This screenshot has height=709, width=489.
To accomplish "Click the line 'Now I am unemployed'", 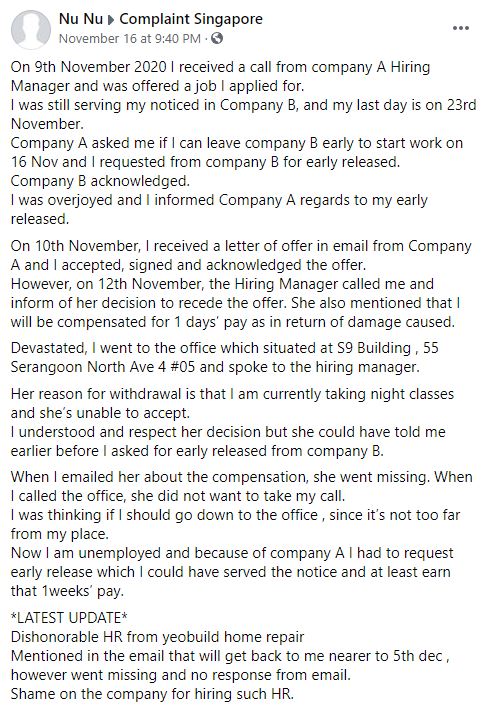I will pyautogui.click(x=232, y=553).
